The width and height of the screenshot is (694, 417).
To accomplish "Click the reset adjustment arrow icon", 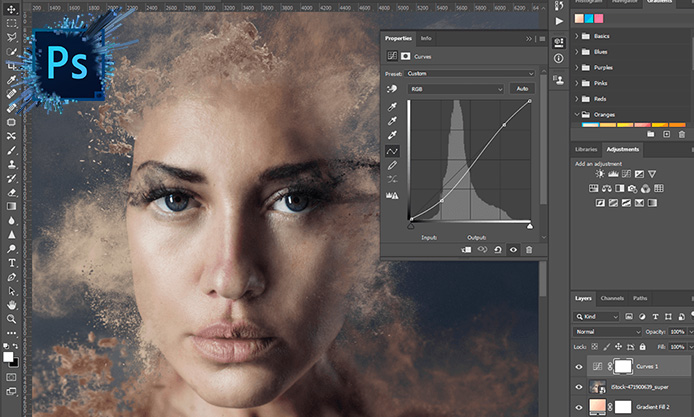I will [497, 250].
